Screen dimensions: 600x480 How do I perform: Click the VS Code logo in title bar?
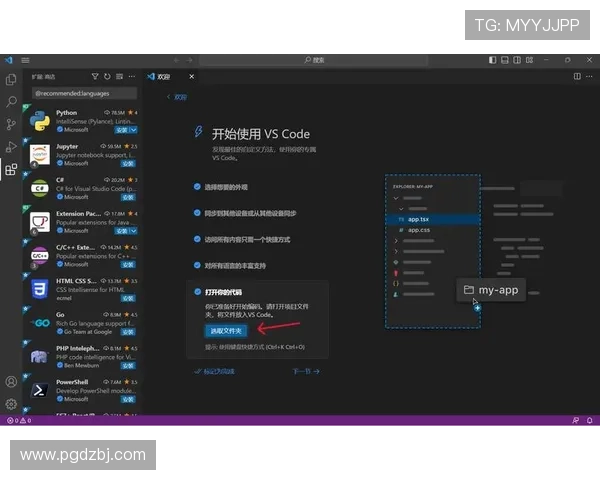tap(8, 60)
